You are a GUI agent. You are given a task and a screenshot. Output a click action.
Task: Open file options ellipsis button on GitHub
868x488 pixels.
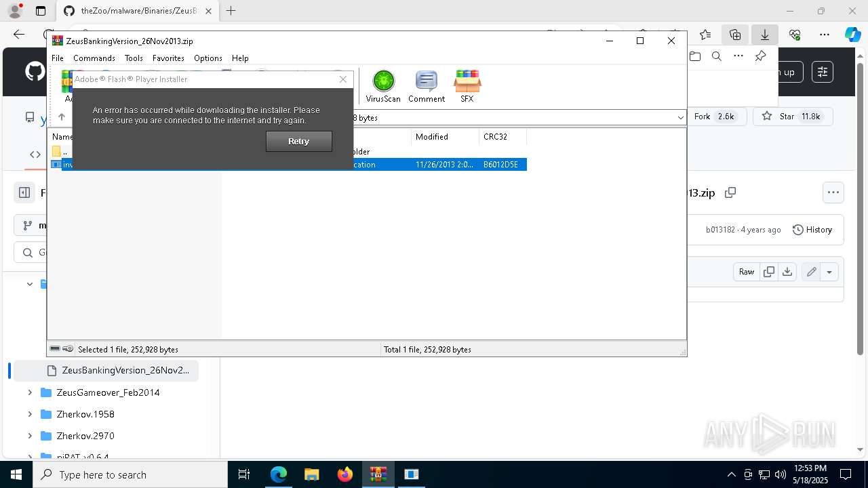[x=833, y=192]
